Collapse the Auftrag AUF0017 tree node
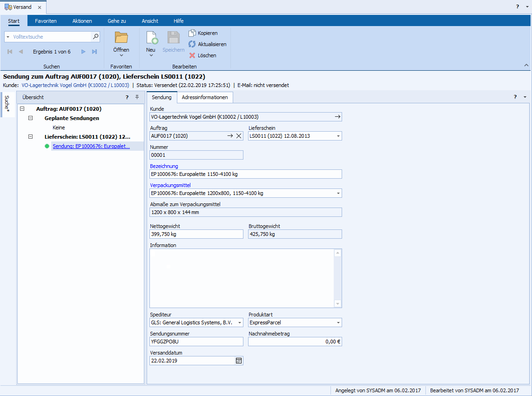Screen dimensions: 532x396 pos(22,109)
